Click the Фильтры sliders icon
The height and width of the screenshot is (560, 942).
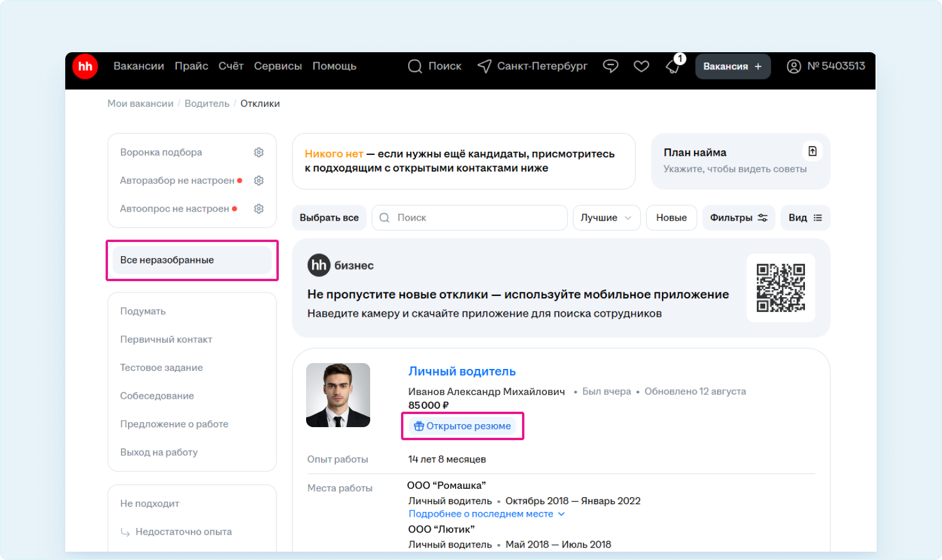click(x=763, y=218)
